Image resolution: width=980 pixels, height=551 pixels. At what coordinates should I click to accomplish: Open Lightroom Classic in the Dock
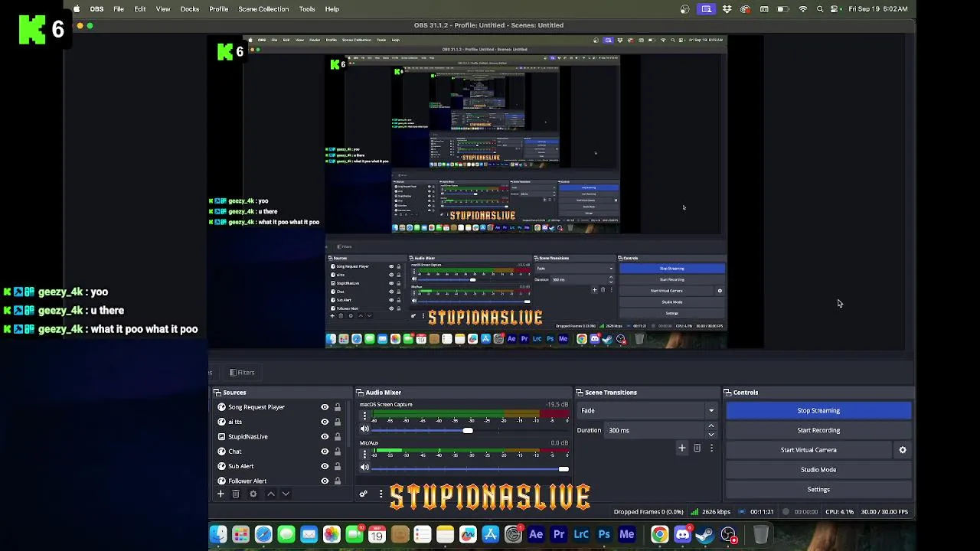[581, 535]
